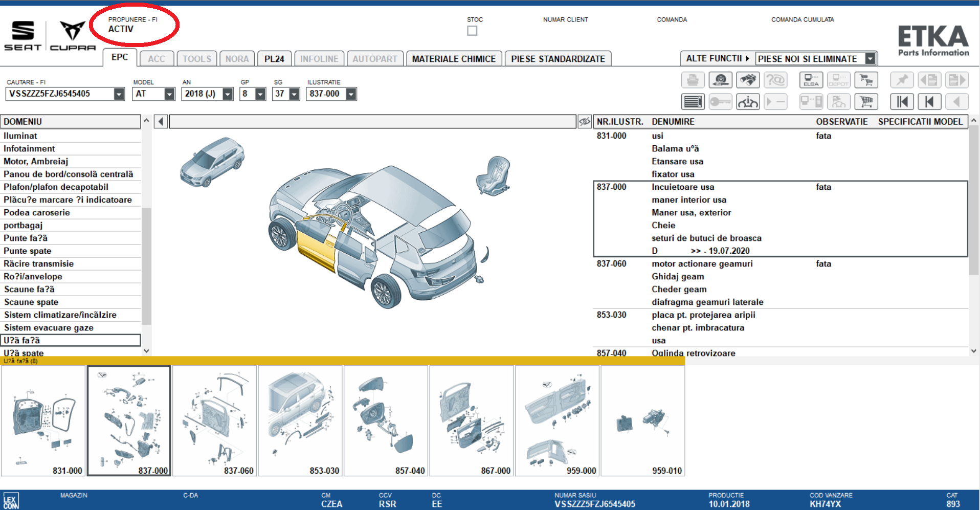Open the double shopping carts icon
980x510 pixels.
click(x=866, y=80)
